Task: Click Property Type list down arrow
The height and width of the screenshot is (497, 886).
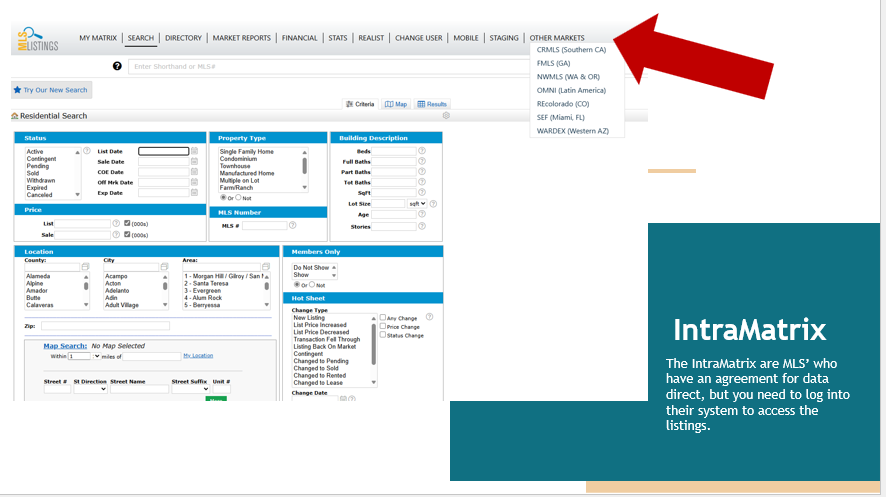Action: [305, 188]
